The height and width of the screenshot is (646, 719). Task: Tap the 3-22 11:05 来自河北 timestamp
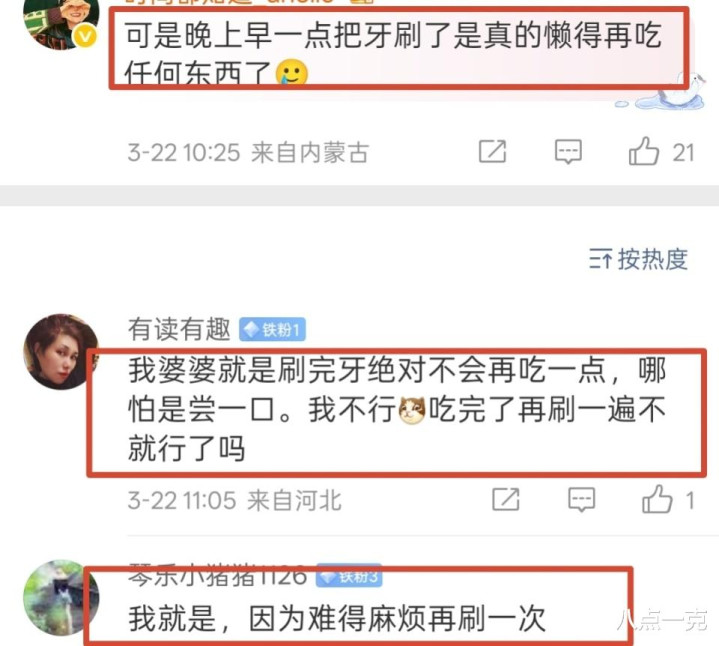(x=234, y=500)
